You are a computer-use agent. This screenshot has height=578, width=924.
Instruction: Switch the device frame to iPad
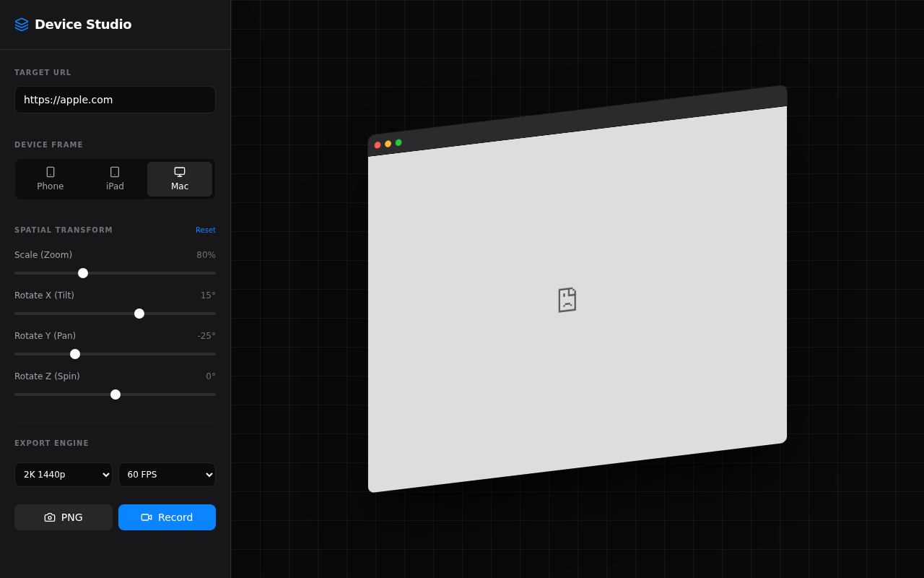pos(115,178)
